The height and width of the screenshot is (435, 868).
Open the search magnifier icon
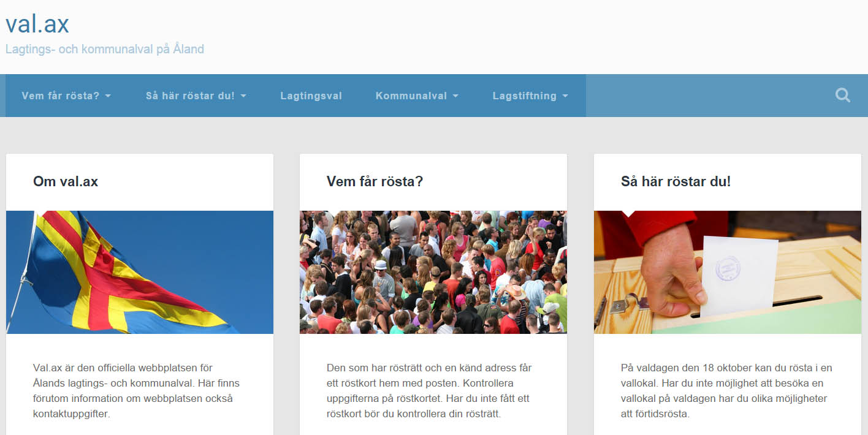[843, 95]
